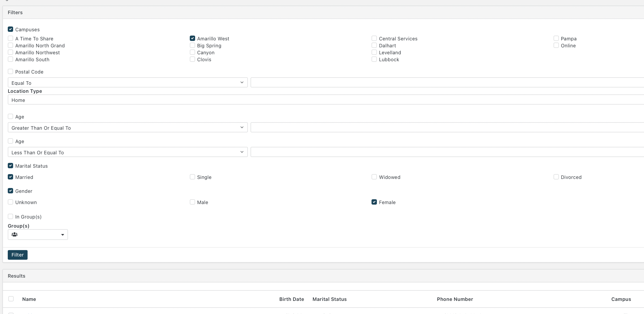Open the Less Than Or Equal To dropdown
644x314 pixels.
click(128, 152)
